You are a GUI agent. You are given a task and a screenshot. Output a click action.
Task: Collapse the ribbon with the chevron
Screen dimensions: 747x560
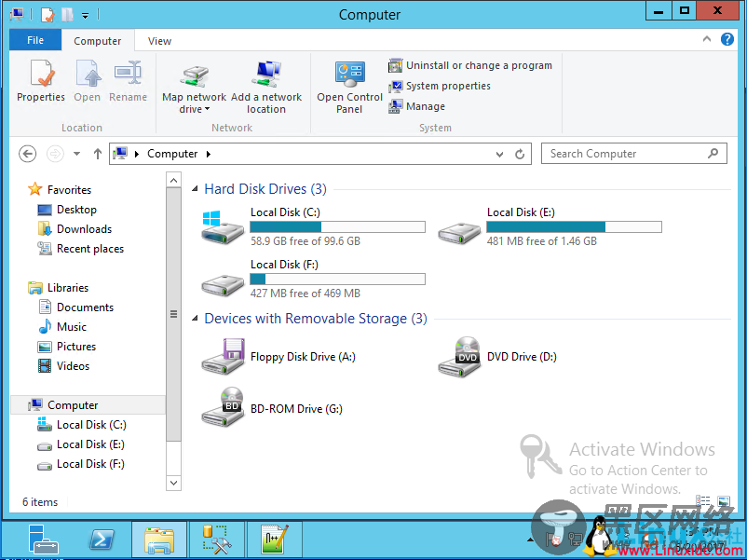(x=707, y=39)
